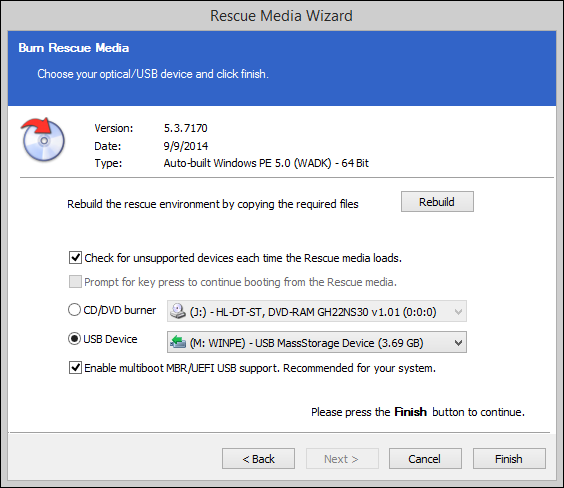This screenshot has width=564, height=488.
Task: Click the USB drive icon in device dropdown
Action: (178, 342)
